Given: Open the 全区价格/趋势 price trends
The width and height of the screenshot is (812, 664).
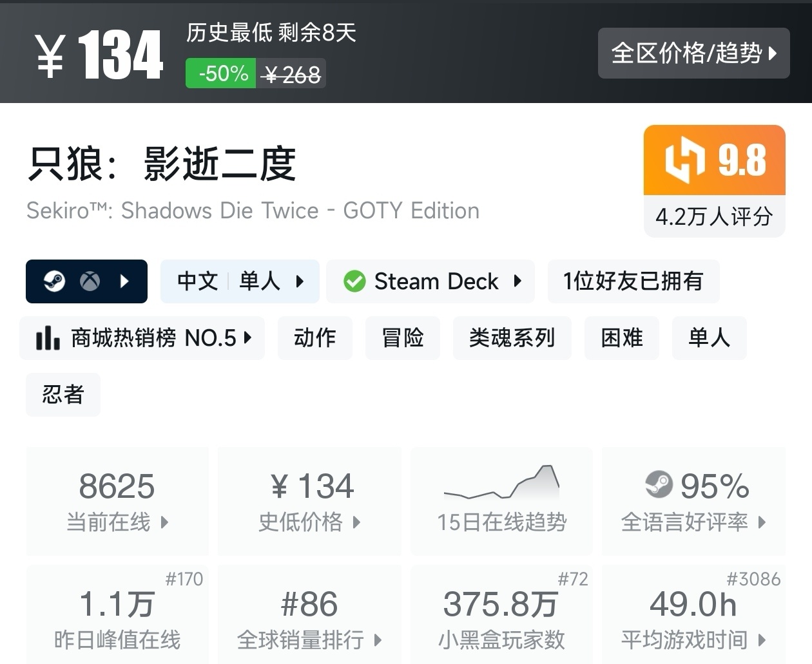Looking at the screenshot, I should 693,53.
